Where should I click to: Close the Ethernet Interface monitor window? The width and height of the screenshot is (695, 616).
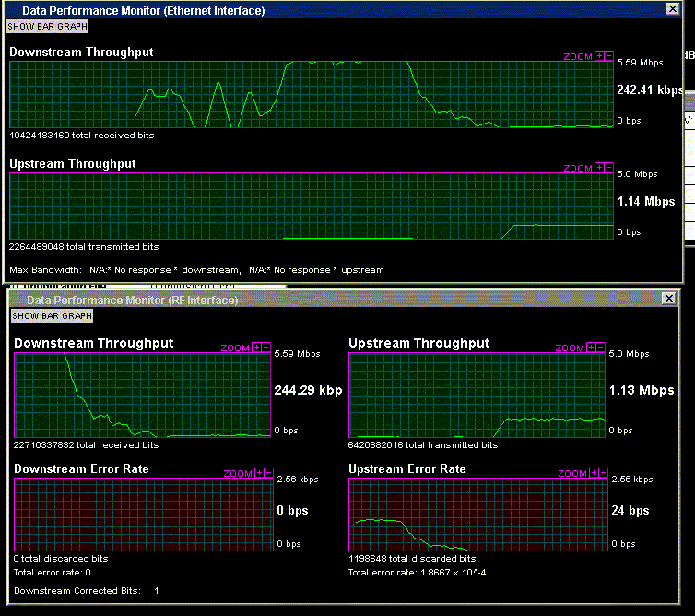tap(672, 9)
